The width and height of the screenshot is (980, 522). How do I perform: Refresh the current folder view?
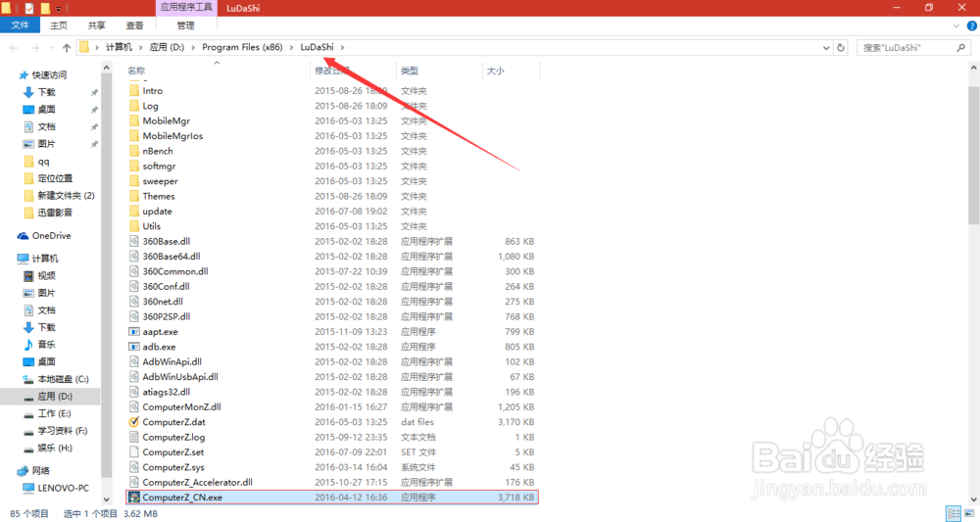(x=841, y=47)
